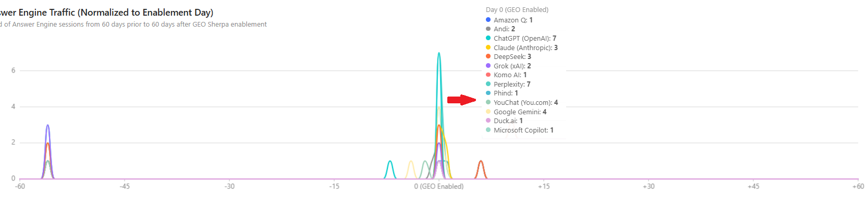Click the Phind legend entry
The height and width of the screenshot is (203, 868).
(x=502, y=93)
